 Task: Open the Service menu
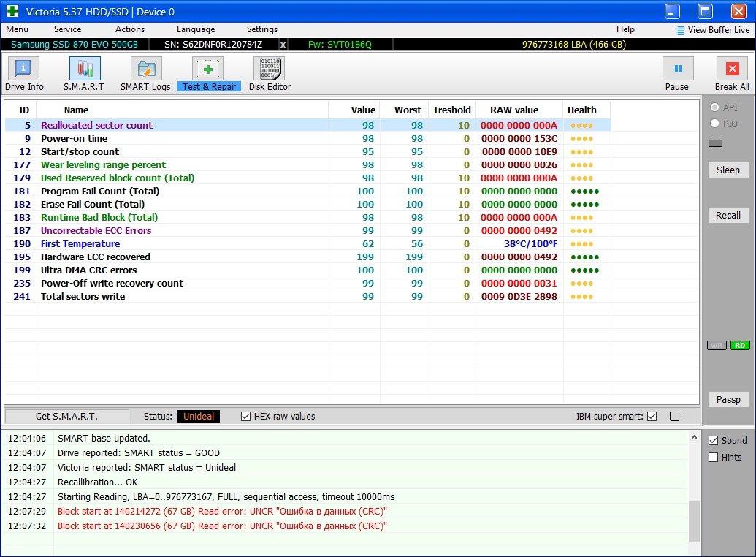coord(67,29)
